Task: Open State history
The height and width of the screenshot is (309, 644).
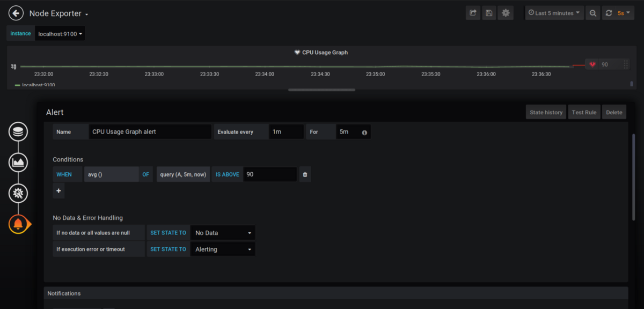Action: pos(546,112)
